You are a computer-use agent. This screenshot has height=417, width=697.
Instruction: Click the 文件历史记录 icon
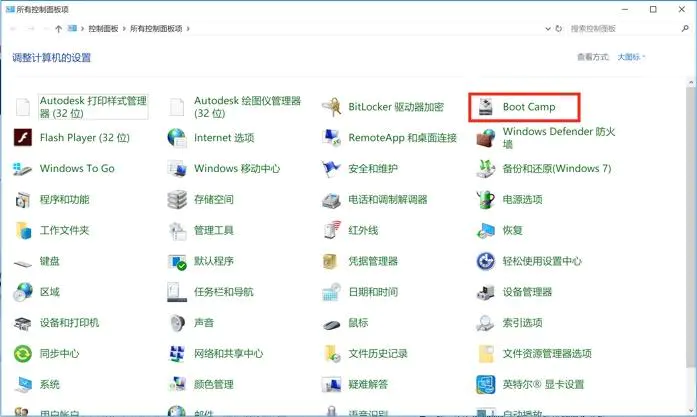coord(331,354)
